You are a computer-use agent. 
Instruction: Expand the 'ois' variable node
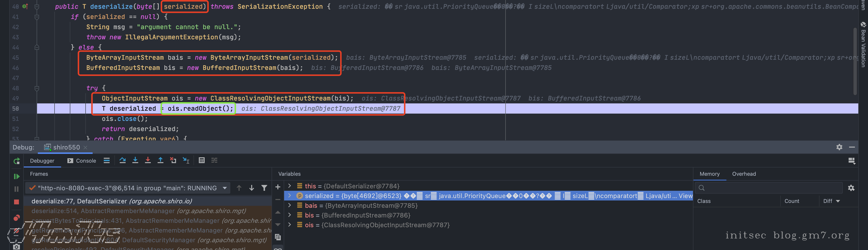click(x=289, y=225)
